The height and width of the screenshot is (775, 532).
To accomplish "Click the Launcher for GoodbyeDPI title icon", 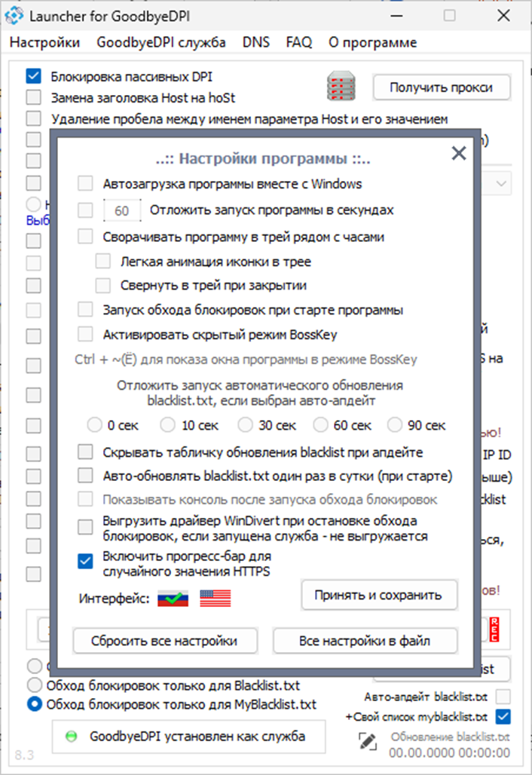I will pos(14,16).
